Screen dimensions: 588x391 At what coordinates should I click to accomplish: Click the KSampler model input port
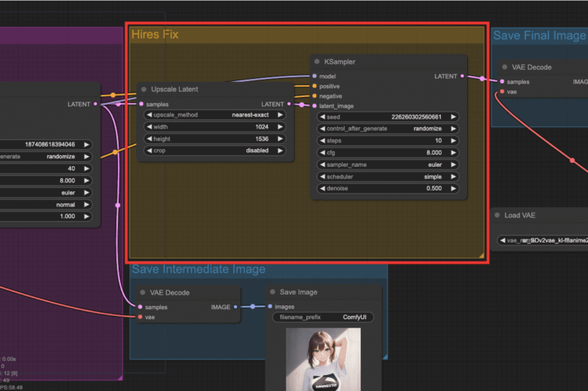315,77
